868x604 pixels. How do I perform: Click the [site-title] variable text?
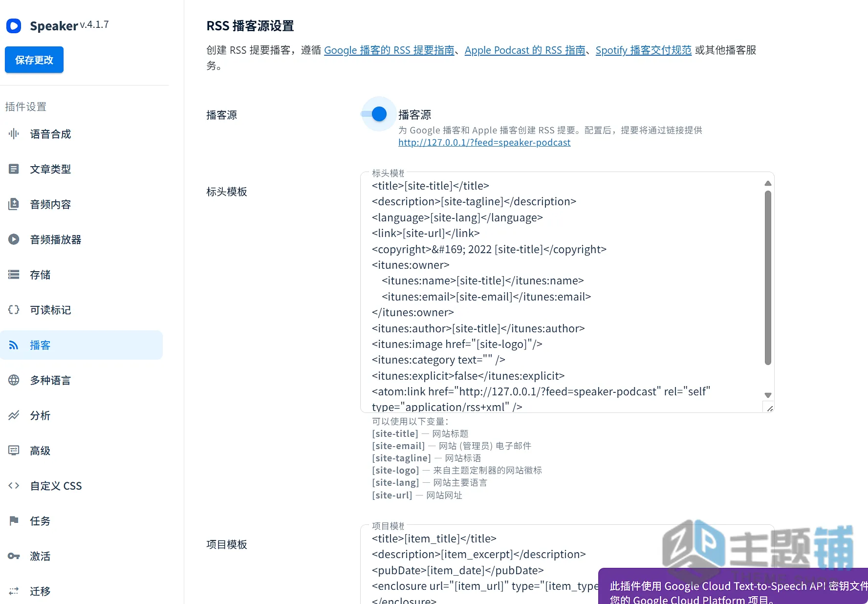(x=395, y=433)
